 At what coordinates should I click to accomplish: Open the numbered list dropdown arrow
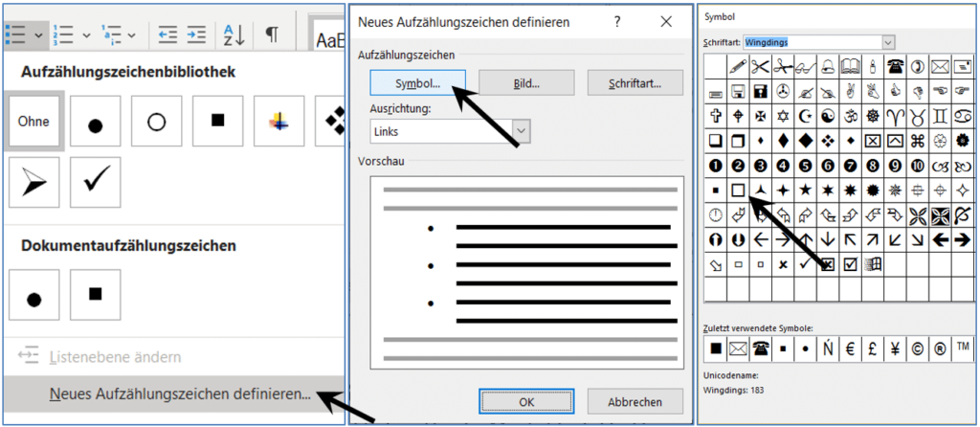point(87,35)
